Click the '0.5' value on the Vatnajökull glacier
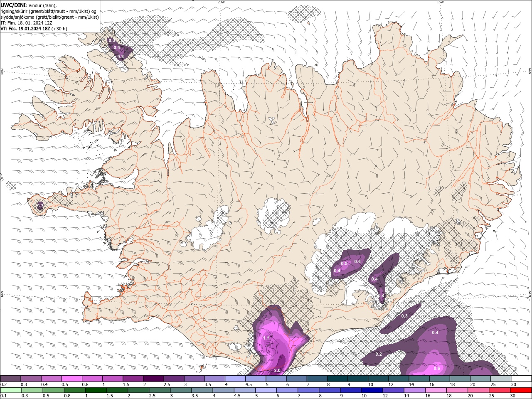532x399 pixels. 344,264
